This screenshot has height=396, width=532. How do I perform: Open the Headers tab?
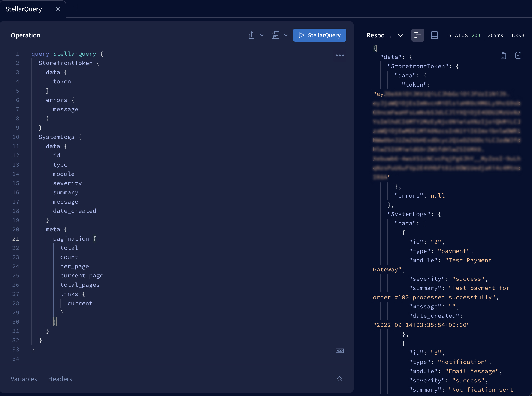tap(60, 379)
